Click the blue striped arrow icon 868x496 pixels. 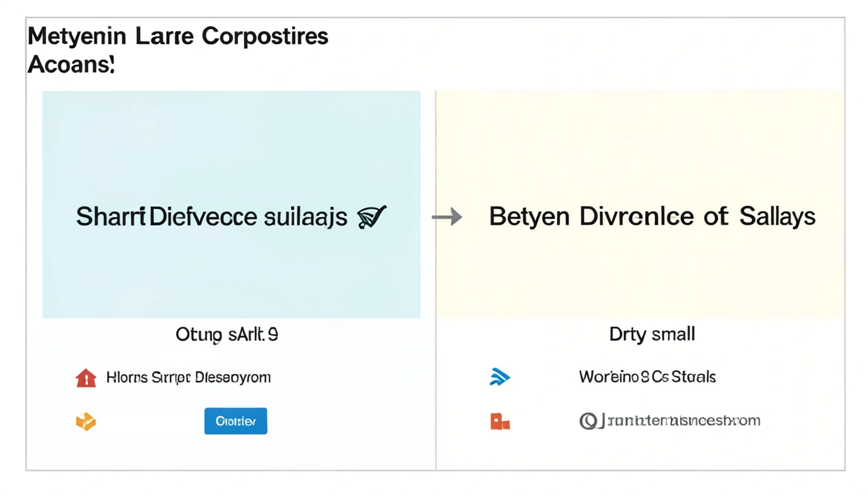click(x=500, y=377)
